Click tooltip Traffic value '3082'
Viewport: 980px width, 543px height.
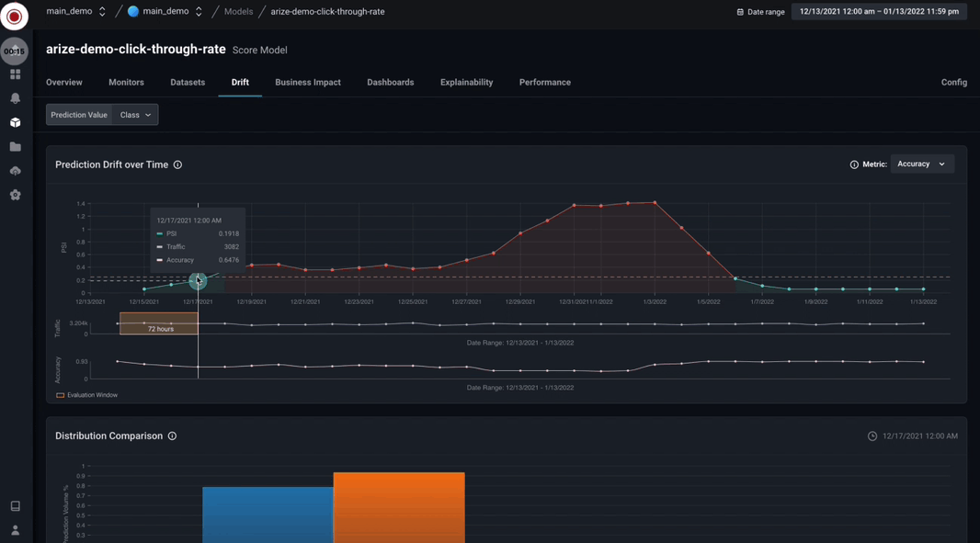[x=232, y=247]
